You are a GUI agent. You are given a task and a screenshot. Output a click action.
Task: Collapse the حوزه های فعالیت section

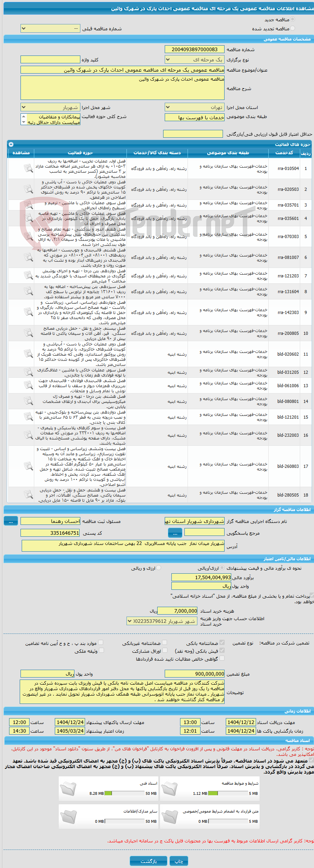11,144
